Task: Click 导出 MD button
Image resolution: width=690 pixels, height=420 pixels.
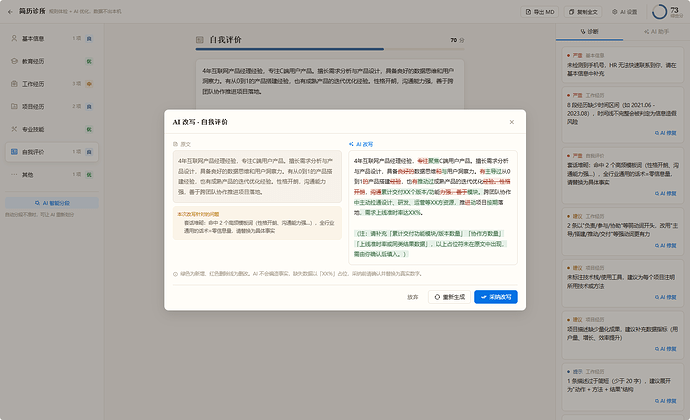Action: pos(540,12)
